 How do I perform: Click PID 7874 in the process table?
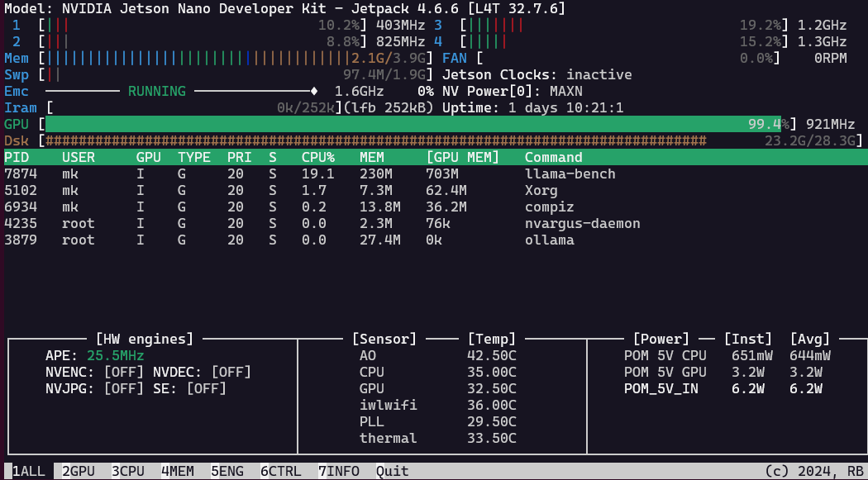[x=21, y=173]
